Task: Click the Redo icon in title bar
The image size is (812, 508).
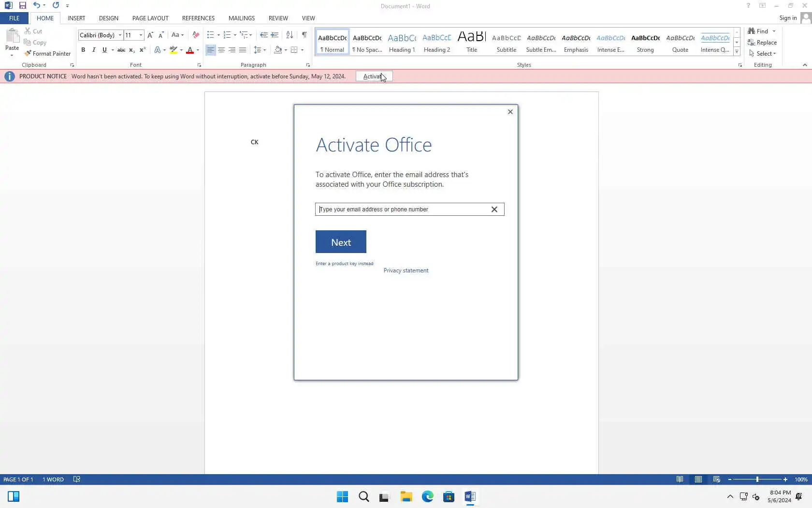Action: (56, 5)
